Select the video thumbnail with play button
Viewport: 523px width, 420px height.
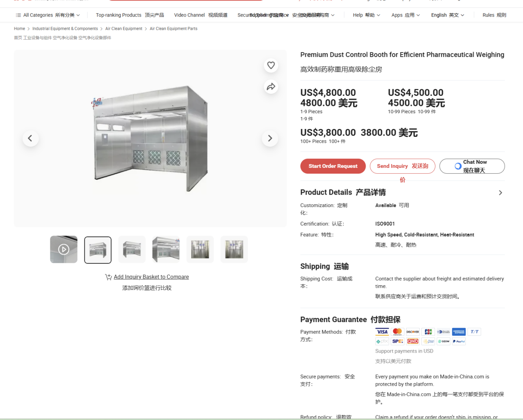(63, 249)
